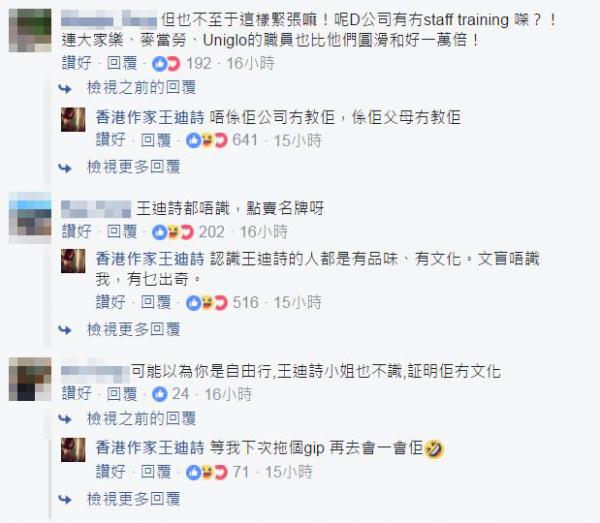Open the first commenter's pixelated avatar
Viewport: 600px width, 523px height.
pyautogui.click(x=30, y=30)
